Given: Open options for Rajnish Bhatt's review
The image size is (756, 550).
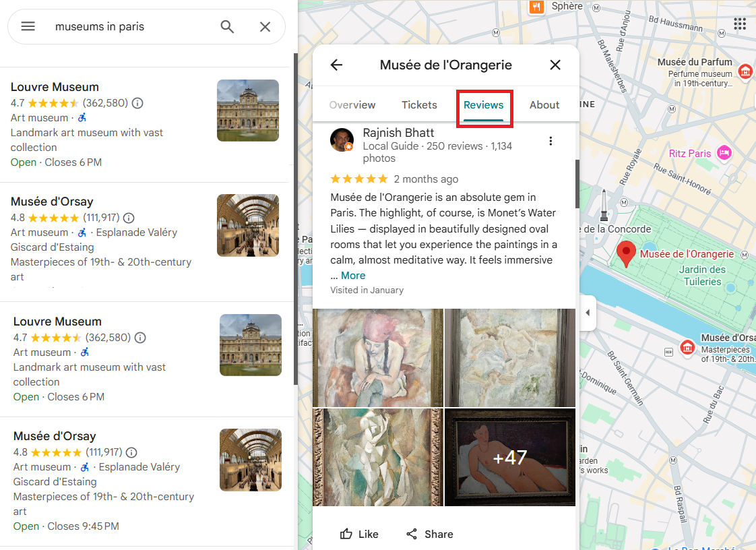Looking at the screenshot, I should (551, 141).
